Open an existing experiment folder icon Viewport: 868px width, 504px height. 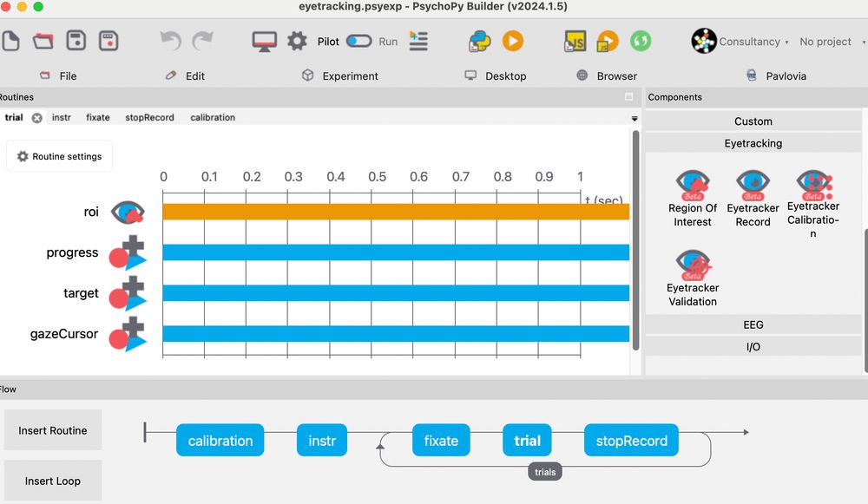[x=43, y=41]
